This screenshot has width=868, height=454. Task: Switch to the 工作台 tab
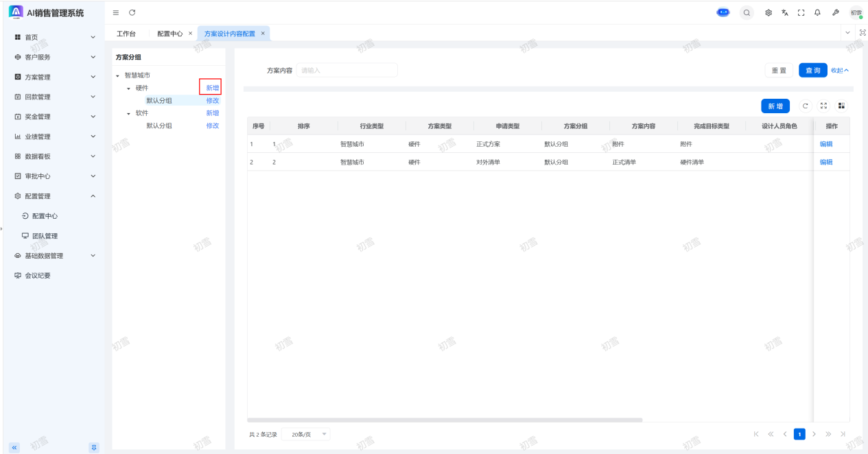[126, 34]
